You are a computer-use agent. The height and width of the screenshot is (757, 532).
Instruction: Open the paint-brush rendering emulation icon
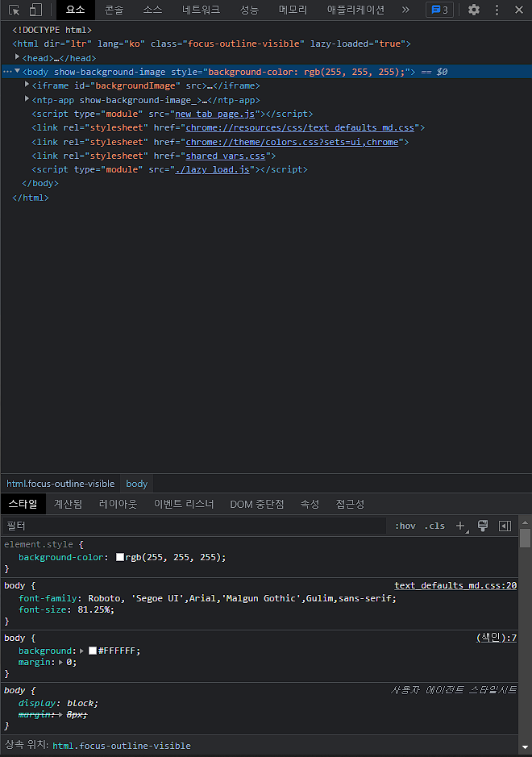pyautogui.click(x=483, y=526)
